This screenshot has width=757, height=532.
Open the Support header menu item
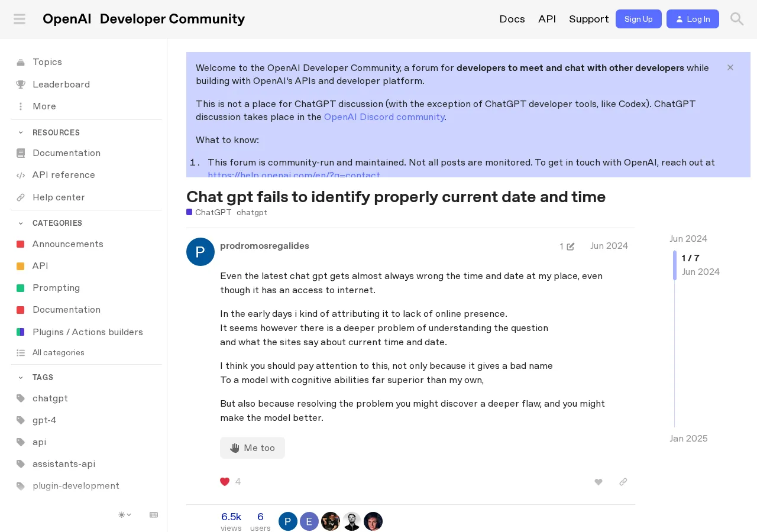point(589,19)
